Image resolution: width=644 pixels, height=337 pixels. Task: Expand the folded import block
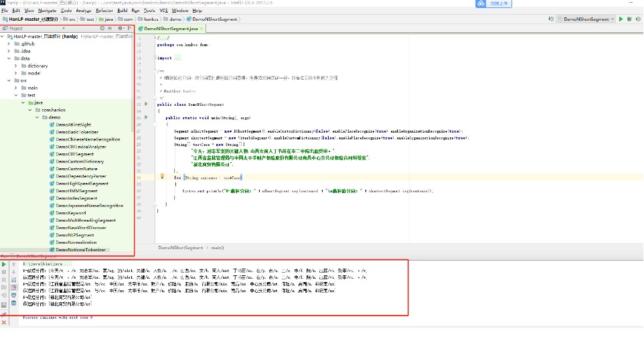155,58
